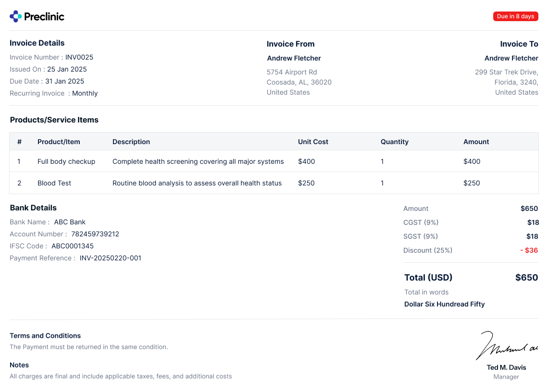Image resolution: width=548 pixels, height=392 pixels.
Task: Click the Ted M. Davis manager name
Action: coord(506,367)
